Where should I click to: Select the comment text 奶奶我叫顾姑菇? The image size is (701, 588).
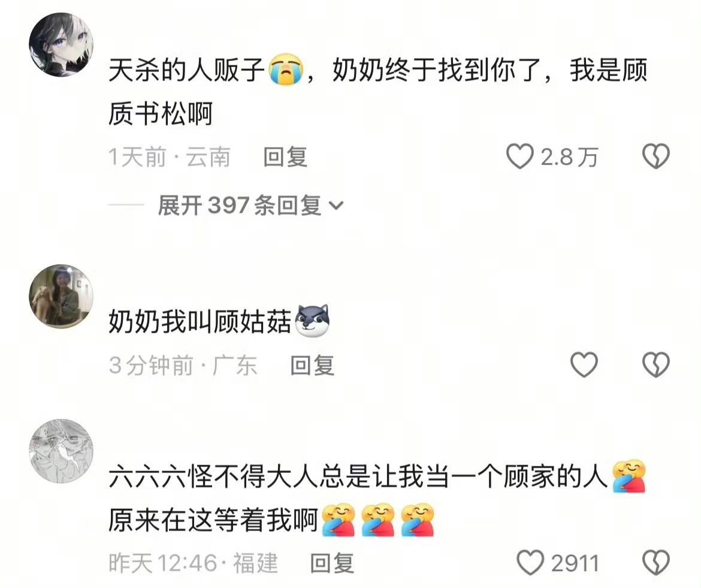(x=200, y=321)
